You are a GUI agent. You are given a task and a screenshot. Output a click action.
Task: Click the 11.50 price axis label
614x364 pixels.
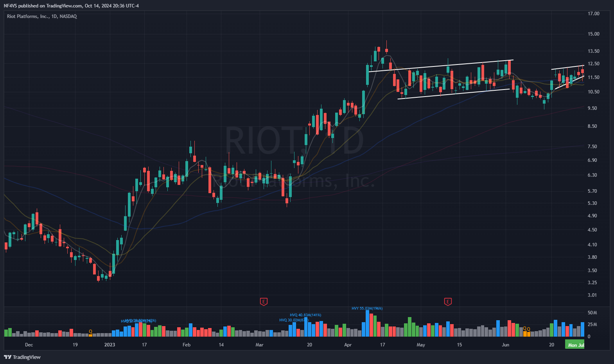point(593,77)
